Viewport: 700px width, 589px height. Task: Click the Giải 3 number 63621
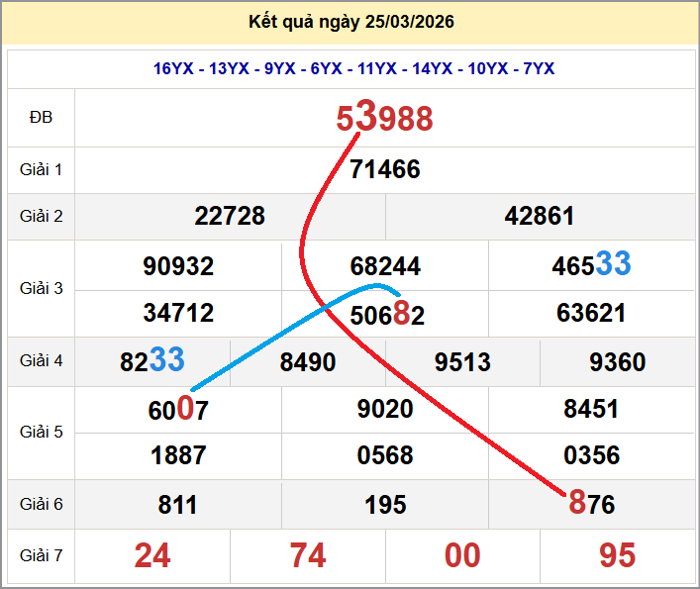(591, 313)
